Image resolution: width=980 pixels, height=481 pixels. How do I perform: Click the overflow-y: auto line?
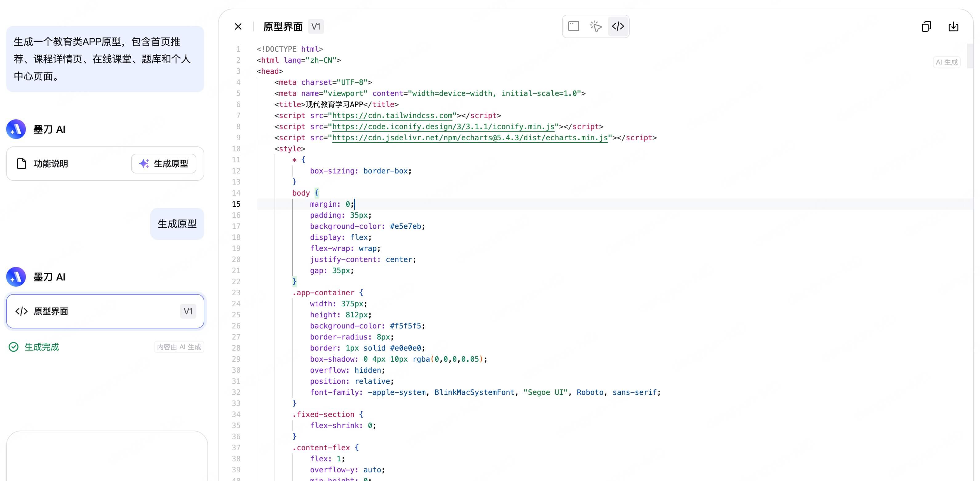[347, 470]
